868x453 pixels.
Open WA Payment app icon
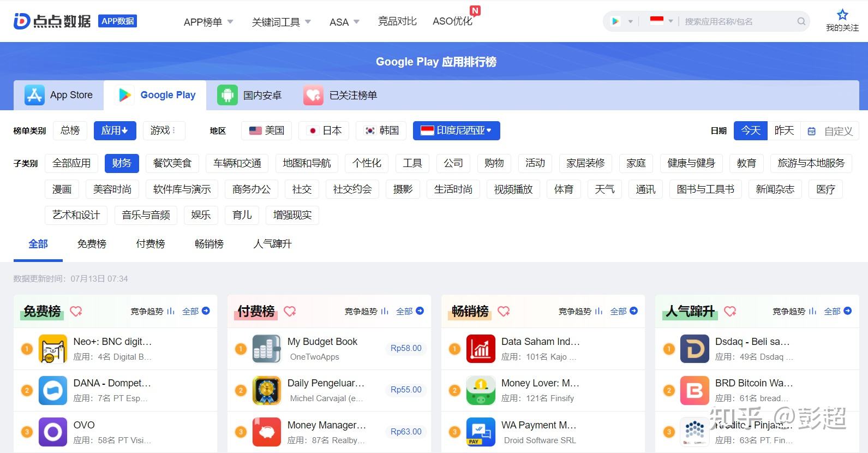(481, 432)
